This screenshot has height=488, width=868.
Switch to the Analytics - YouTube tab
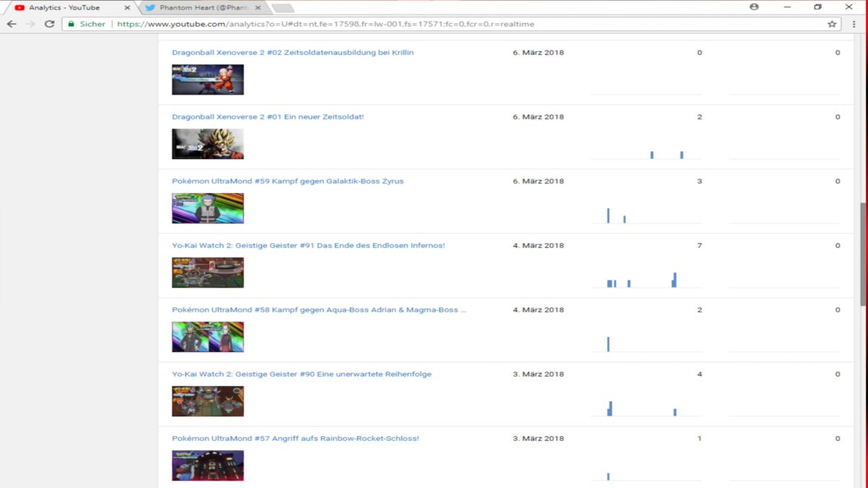(x=69, y=7)
